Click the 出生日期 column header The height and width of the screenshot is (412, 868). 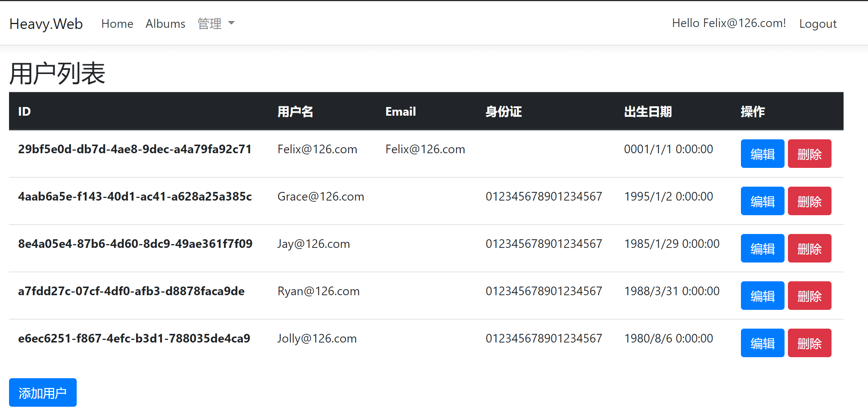648,112
